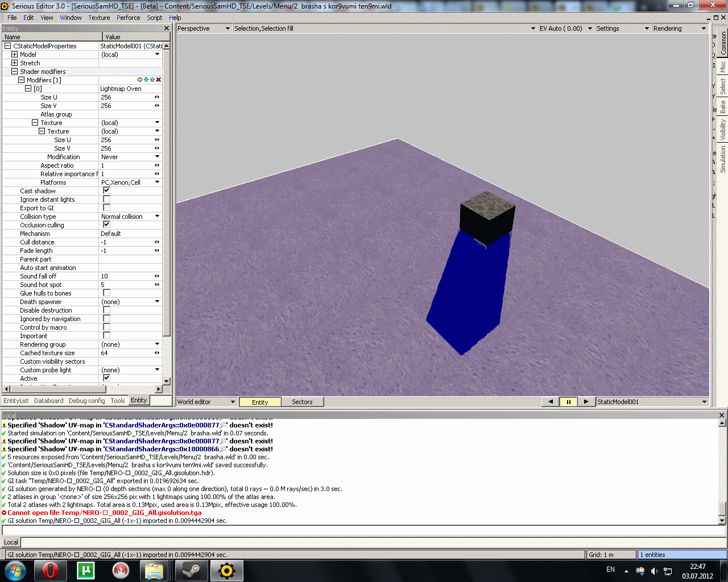Toggle the Active checkbox
The image size is (728, 582).
106,378
